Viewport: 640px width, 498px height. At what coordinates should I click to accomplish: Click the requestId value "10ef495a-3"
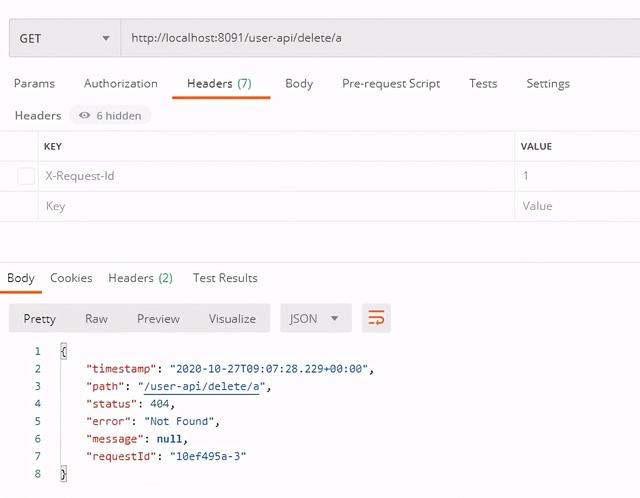point(208,456)
